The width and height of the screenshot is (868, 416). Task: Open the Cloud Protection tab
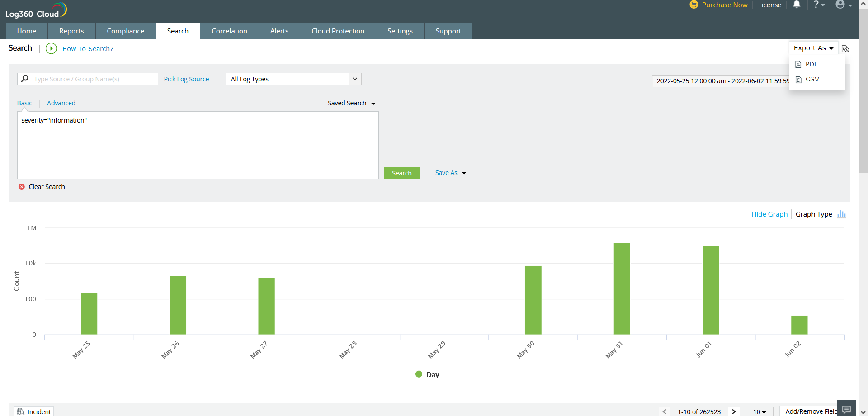338,31
